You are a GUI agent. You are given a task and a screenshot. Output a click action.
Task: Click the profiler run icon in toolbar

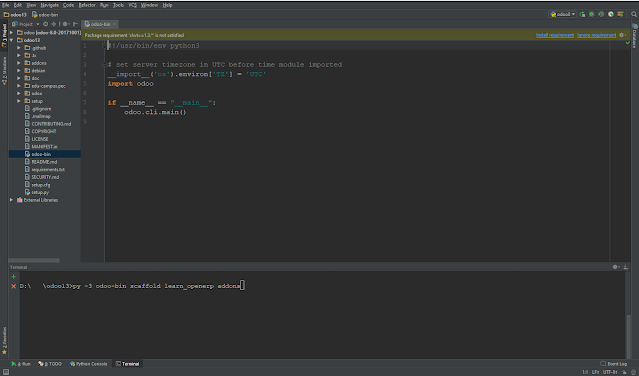[610, 14]
